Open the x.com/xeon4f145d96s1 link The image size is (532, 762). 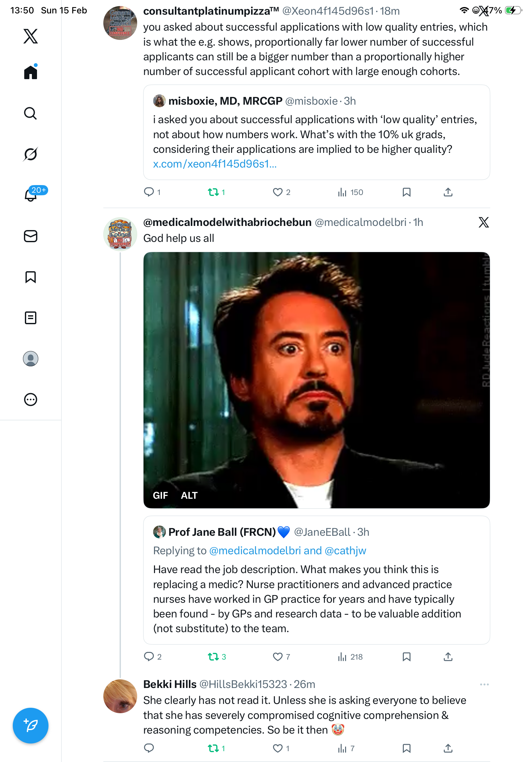pos(215,164)
